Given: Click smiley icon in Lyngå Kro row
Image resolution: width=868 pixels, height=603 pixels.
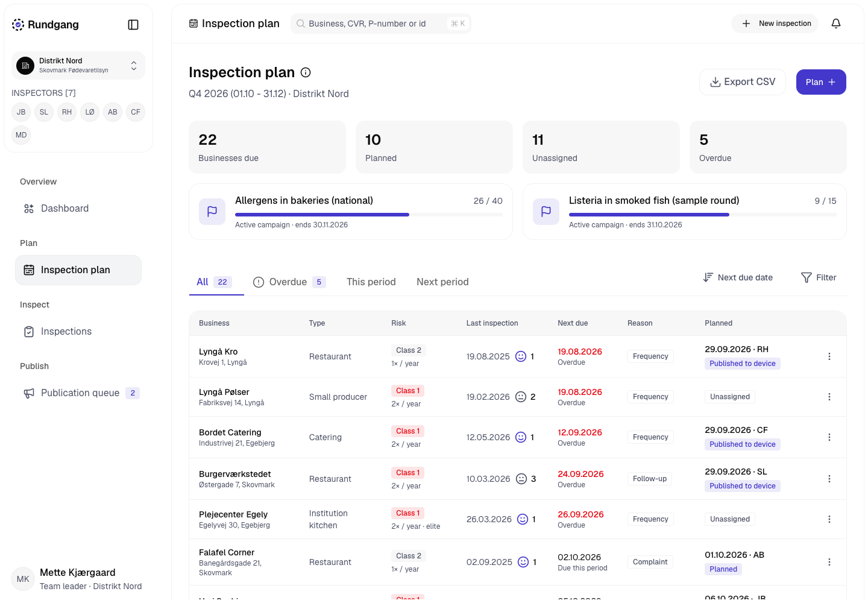Looking at the screenshot, I should [521, 356].
